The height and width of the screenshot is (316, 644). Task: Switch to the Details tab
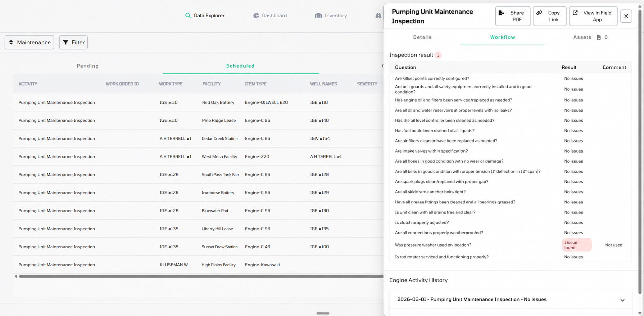pos(422,37)
